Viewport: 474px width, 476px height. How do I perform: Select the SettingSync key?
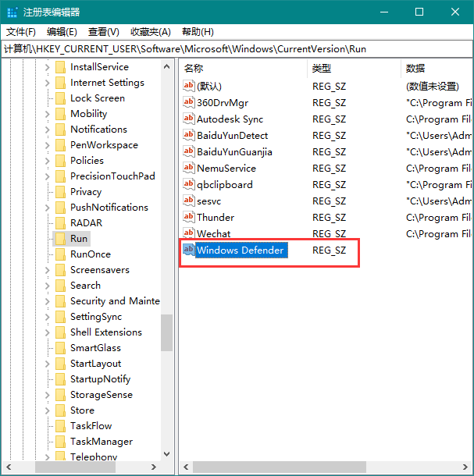[96, 317]
